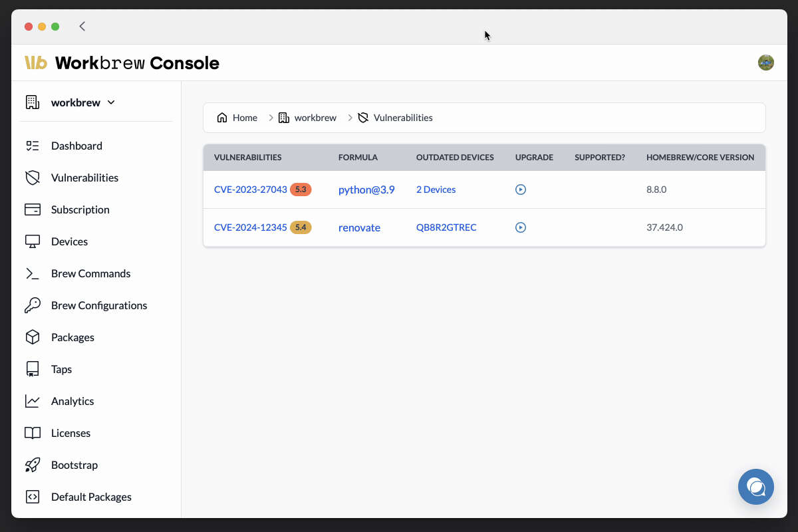Screen dimensions: 798x532
Task: Go back using the title bar arrow
Action: coord(82,27)
